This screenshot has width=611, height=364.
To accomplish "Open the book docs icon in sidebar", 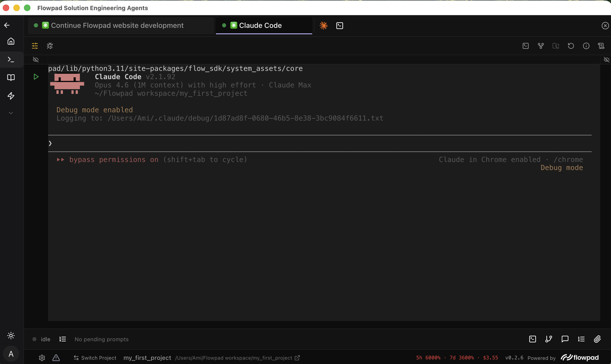I will tap(11, 78).
